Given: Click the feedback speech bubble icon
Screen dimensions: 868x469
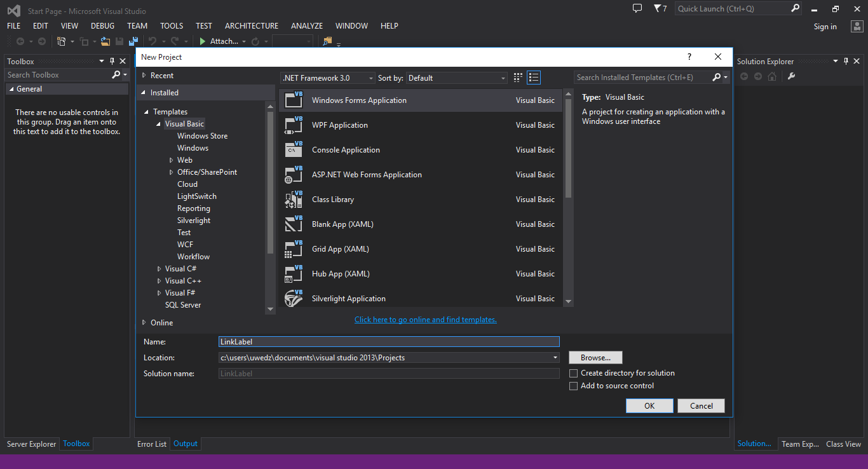Looking at the screenshot, I should pyautogui.click(x=637, y=8).
